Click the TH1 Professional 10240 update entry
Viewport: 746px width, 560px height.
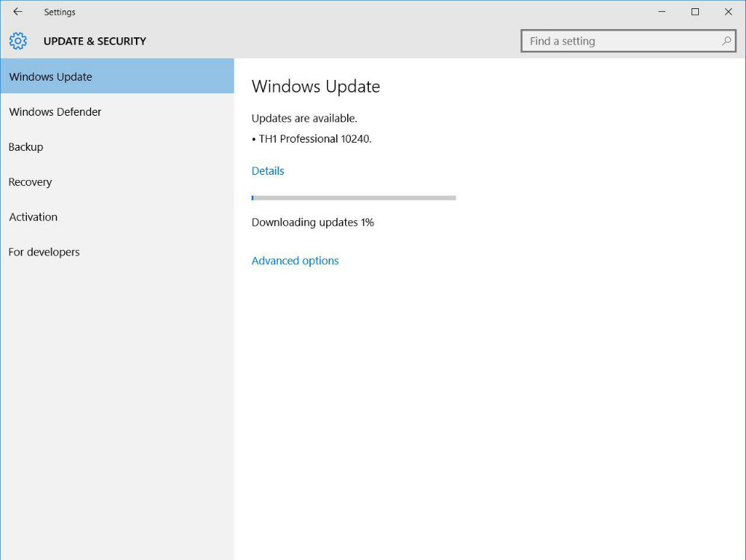314,139
